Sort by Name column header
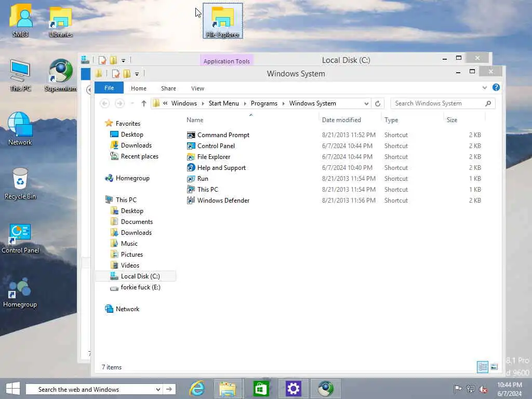Image resolution: width=532 pixels, height=399 pixels. point(195,120)
